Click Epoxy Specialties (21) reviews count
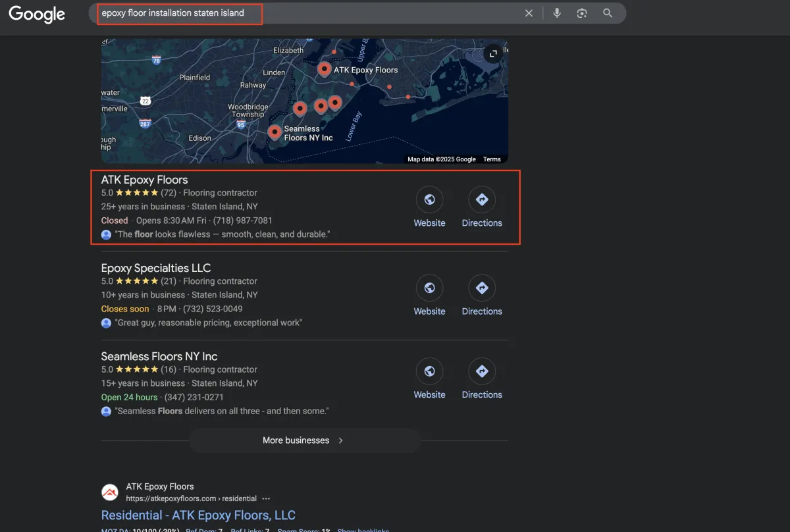The width and height of the screenshot is (790, 532). pyautogui.click(x=169, y=281)
